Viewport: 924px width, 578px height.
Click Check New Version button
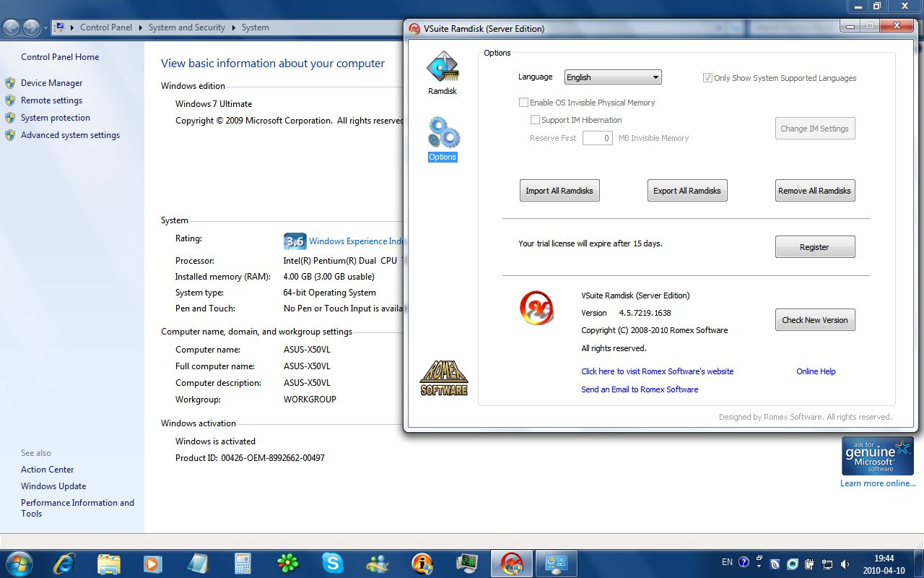[x=815, y=320]
